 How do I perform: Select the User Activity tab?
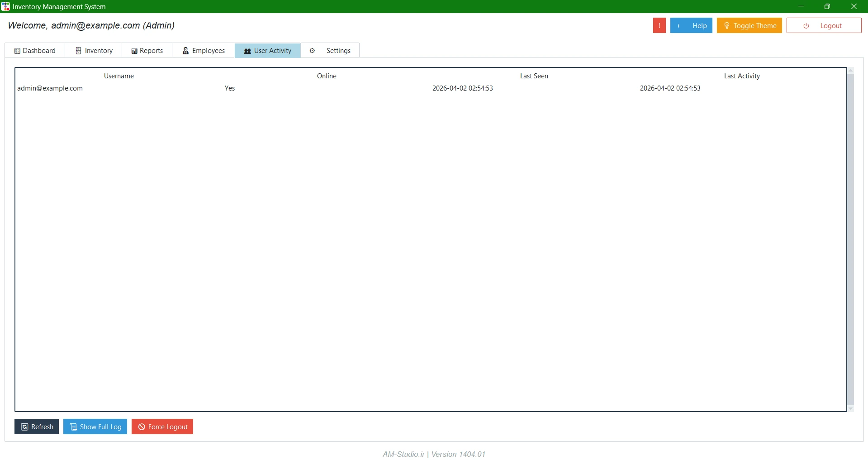(268, 51)
